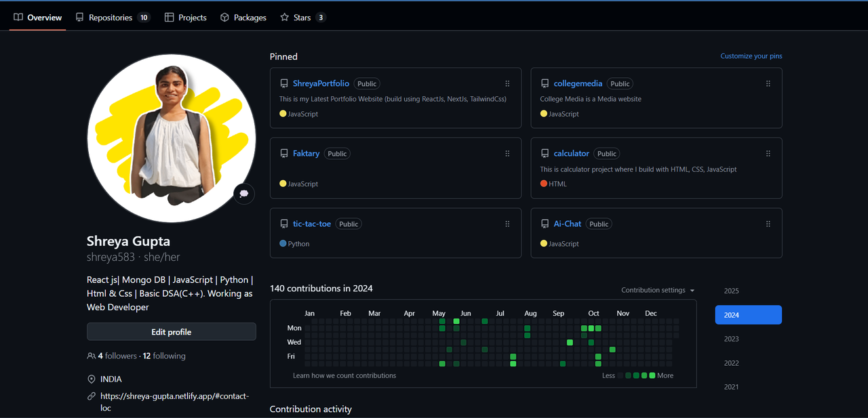Screen dimensions: 868x418
Task: Click the blue Python language dot on tic-tac-toe
Action: tap(283, 243)
